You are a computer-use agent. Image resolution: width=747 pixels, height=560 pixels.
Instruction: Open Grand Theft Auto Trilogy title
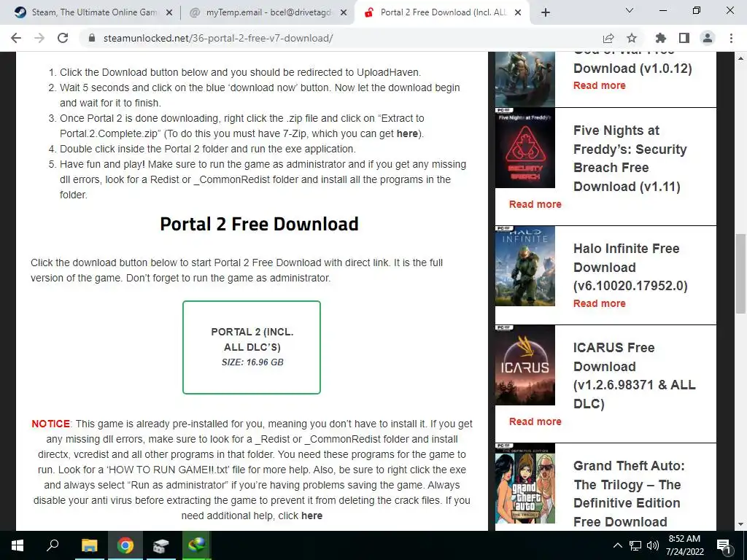click(629, 494)
